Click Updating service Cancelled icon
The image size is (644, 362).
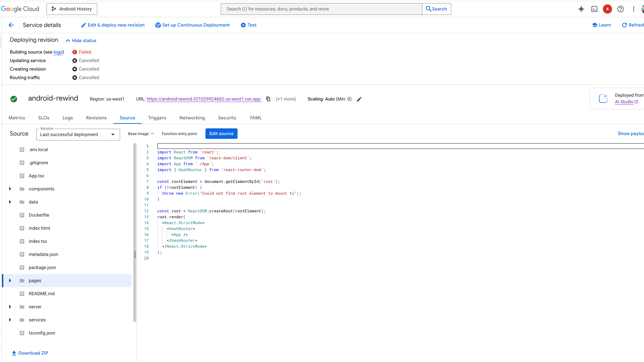pyautogui.click(x=75, y=60)
